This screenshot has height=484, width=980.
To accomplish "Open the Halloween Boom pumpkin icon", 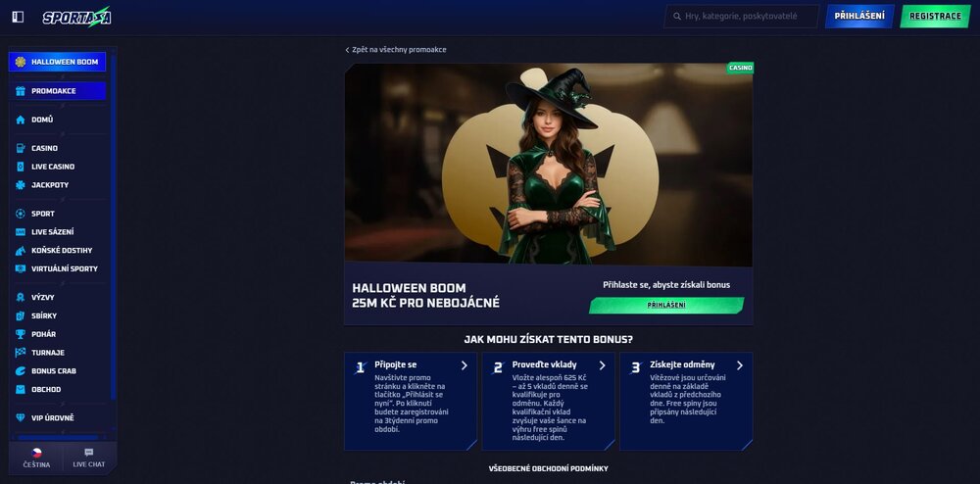I will [x=21, y=62].
